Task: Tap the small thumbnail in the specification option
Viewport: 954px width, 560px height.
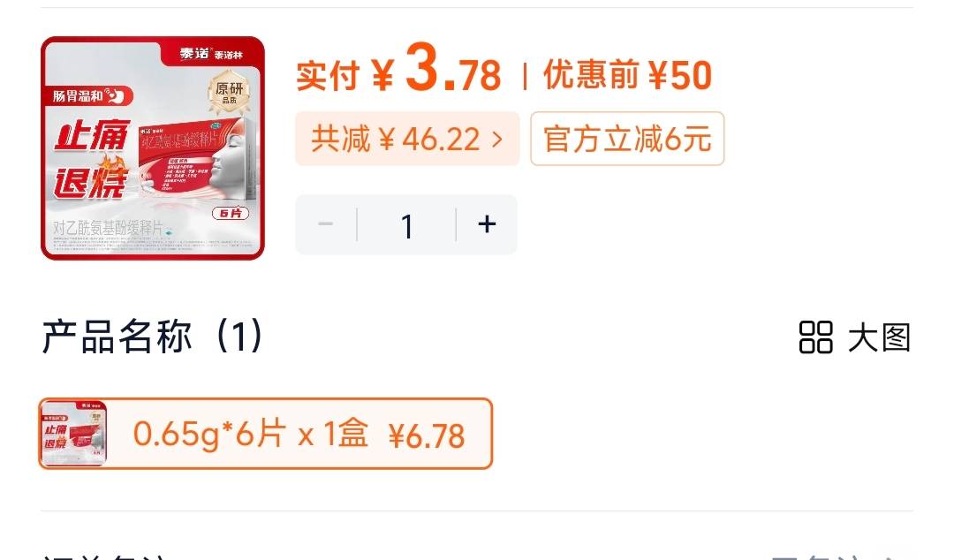Action: (73, 434)
